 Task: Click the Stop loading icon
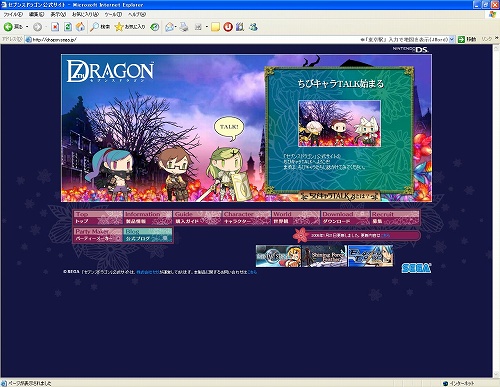tap(55, 27)
